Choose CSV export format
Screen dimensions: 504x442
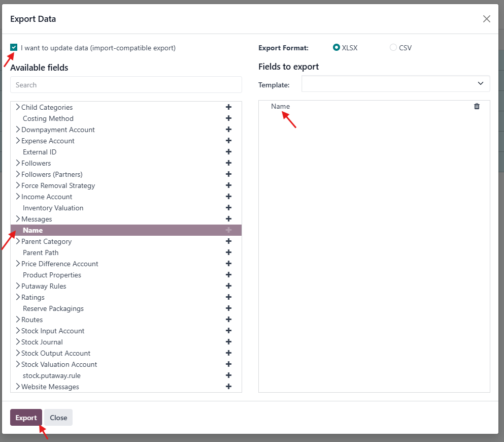pyautogui.click(x=393, y=48)
